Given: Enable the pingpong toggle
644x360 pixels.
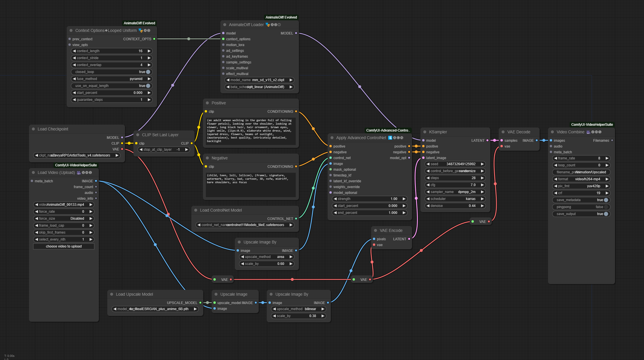Looking at the screenshot, I should (606, 207).
